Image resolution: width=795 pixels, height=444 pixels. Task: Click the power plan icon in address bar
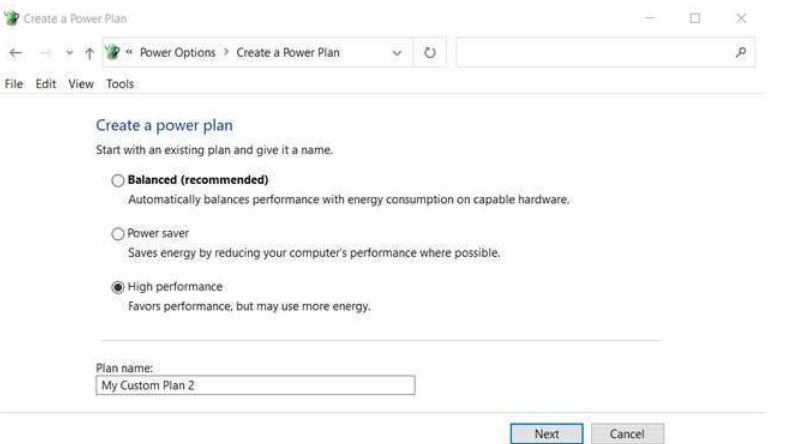(x=112, y=53)
